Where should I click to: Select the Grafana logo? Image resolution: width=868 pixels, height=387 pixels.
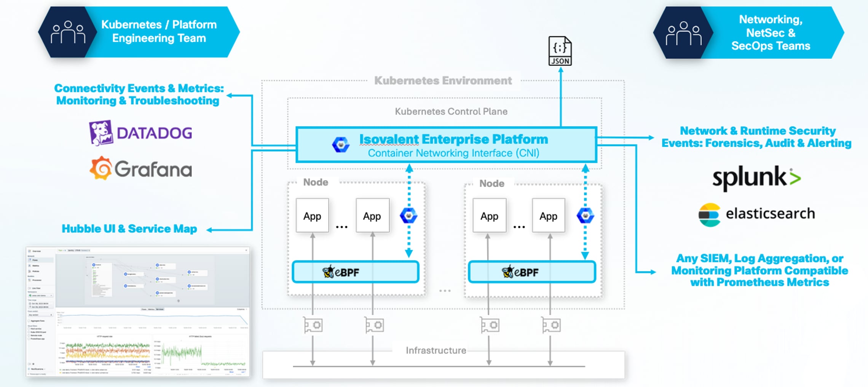[140, 168]
